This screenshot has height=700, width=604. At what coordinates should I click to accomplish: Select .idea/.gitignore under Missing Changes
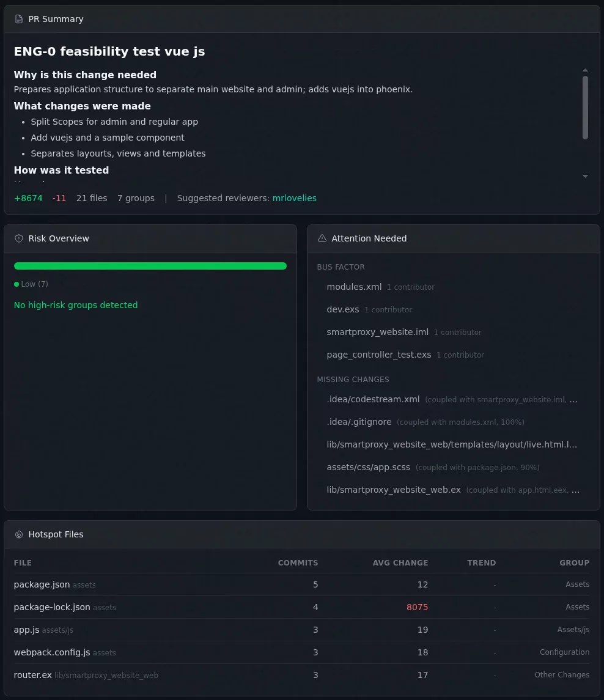pyautogui.click(x=359, y=422)
